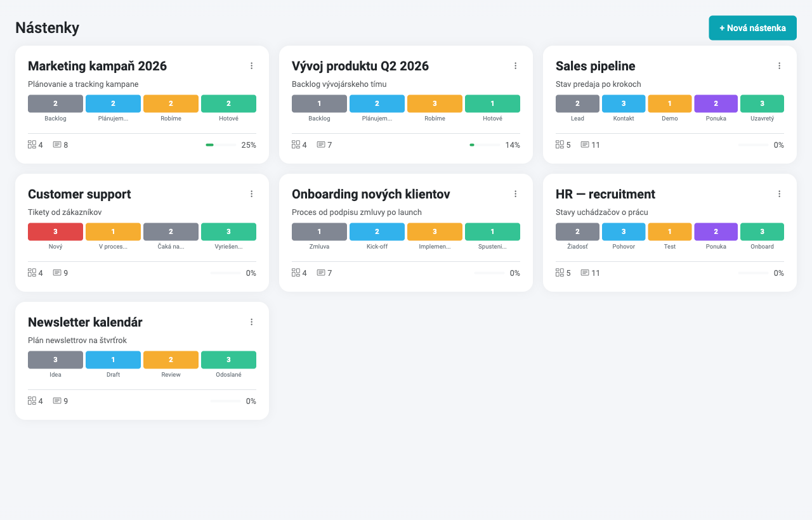Select the blue Draft column in Newsletter kalendár
This screenshot has height=520, width=812.
pyautogui.click(x=113, y=360)
